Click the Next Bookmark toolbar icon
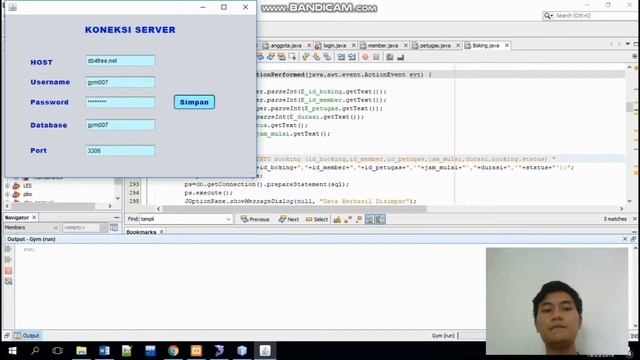640x360 pixels. pos(316,57)
